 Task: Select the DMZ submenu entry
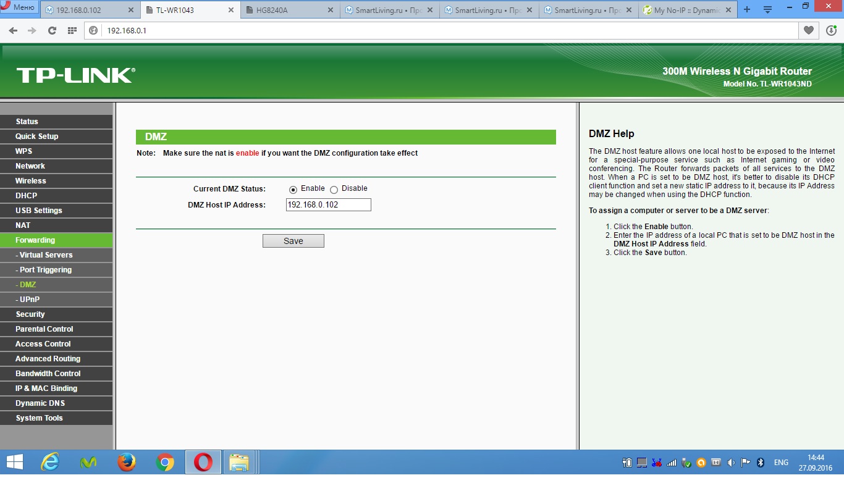(56, 285)
